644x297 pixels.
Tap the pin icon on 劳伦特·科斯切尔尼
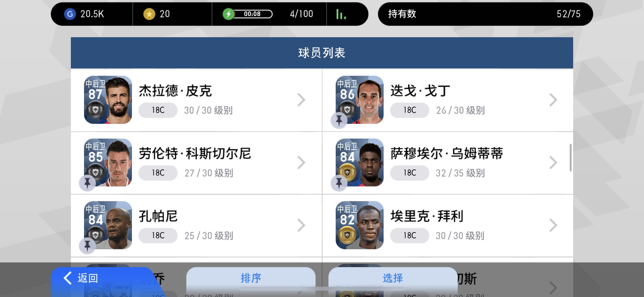pos(87,183)
